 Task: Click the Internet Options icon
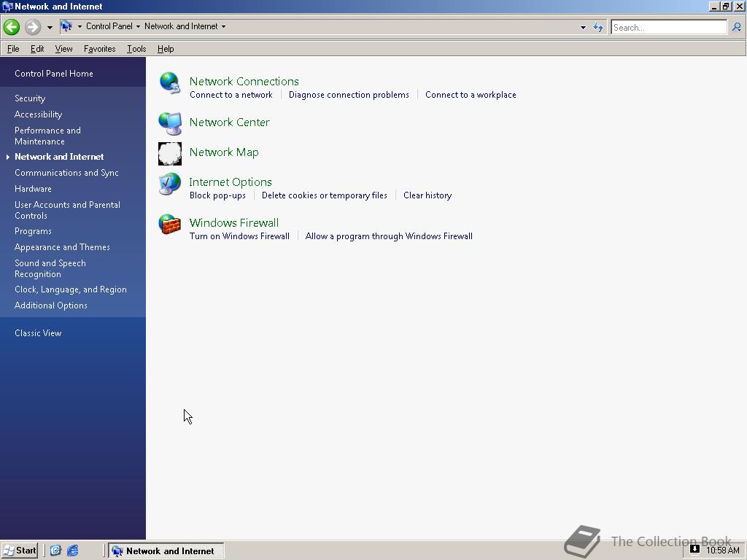tap(170, 184)
